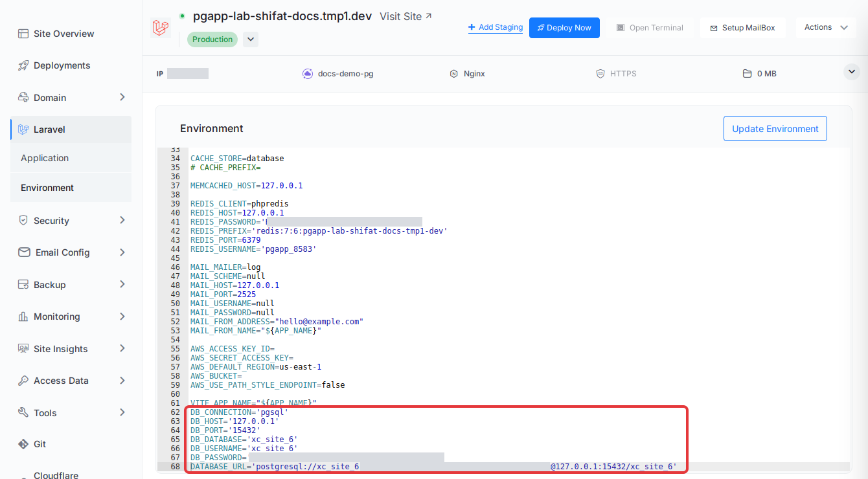This screenshot has width=868, height=479.
Task: Open the Deployments sidebar menu item
Action: 71,65
